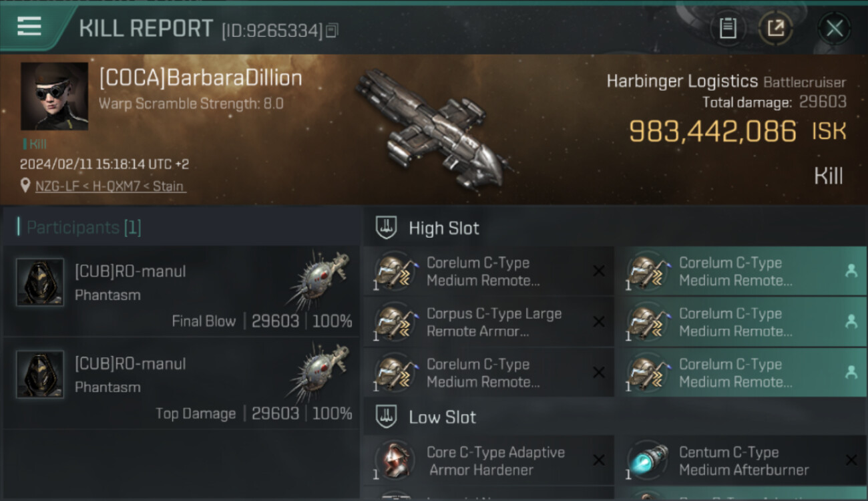
Task: Toggle the person marker on the first highlighted Corelum module
Action: point(851,271)
